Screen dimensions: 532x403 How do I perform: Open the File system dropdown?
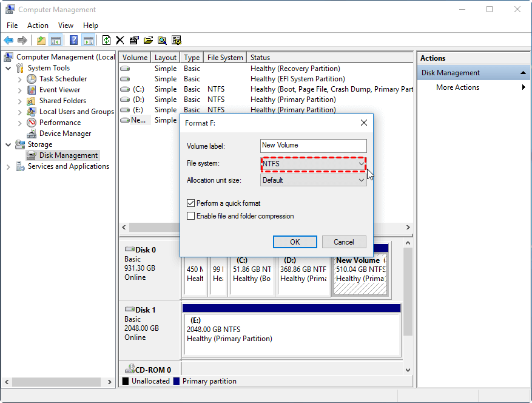tap(363, 164)
